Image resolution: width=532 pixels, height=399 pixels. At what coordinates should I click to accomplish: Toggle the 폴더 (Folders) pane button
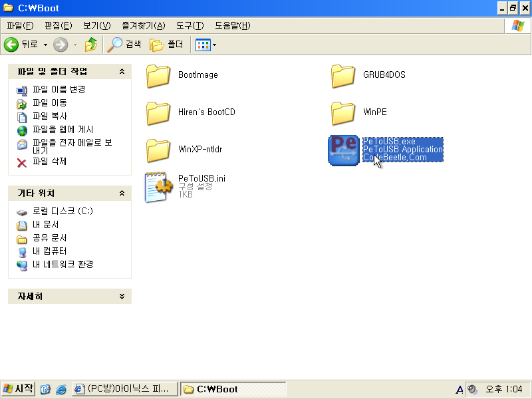pyautogui.click(x=167, y=45)
